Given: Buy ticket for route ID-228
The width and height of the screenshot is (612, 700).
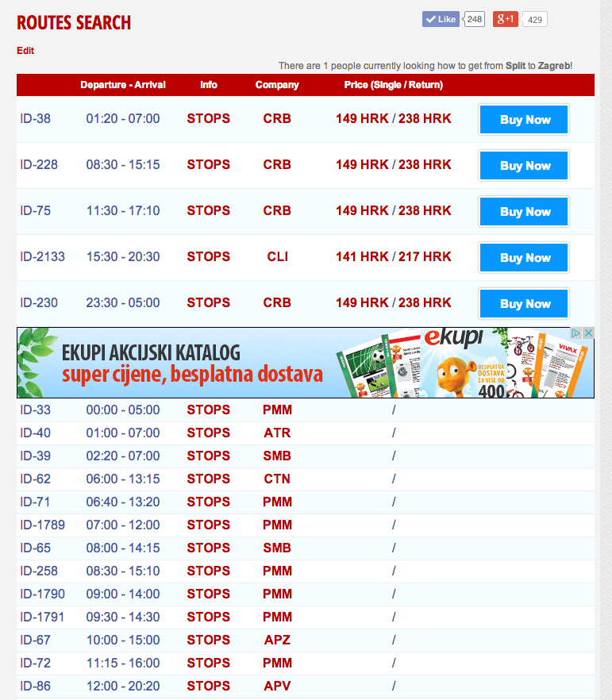Looking at the screenshot, I should pos(524,166).
